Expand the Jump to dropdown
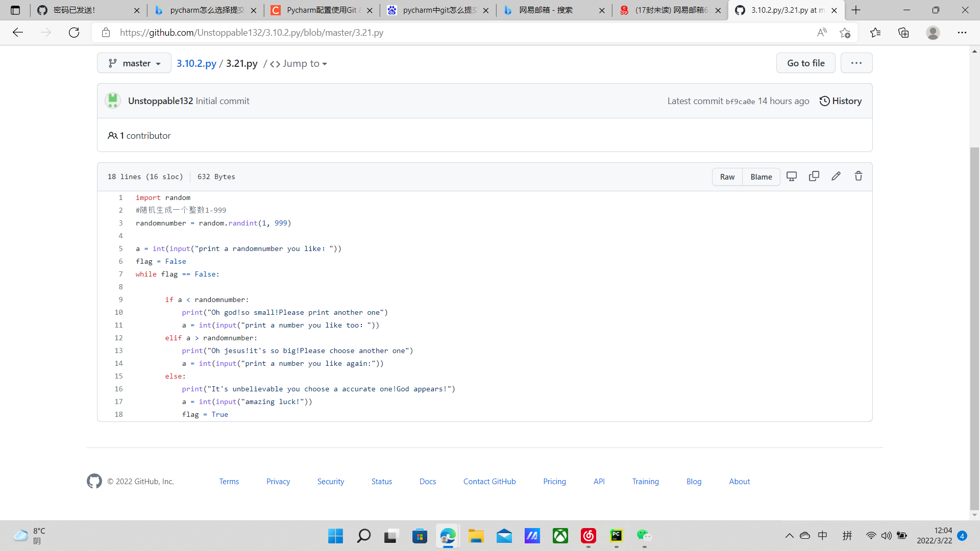Viewport: 980px width, 551px height. (x=300, y=64)
